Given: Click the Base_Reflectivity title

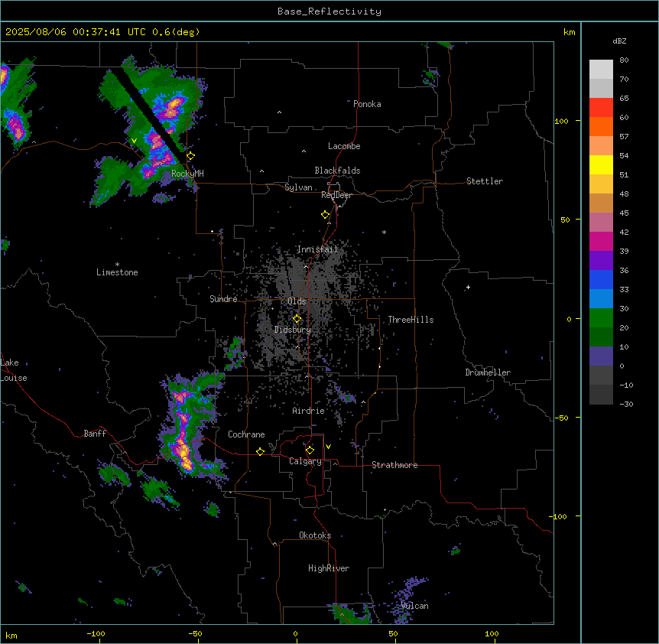Looking at the screenshot, I should click(329, 11).
